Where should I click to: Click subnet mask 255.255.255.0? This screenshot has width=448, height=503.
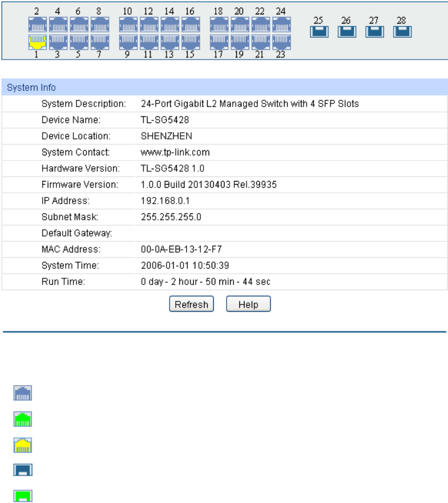tap(171, 217)
